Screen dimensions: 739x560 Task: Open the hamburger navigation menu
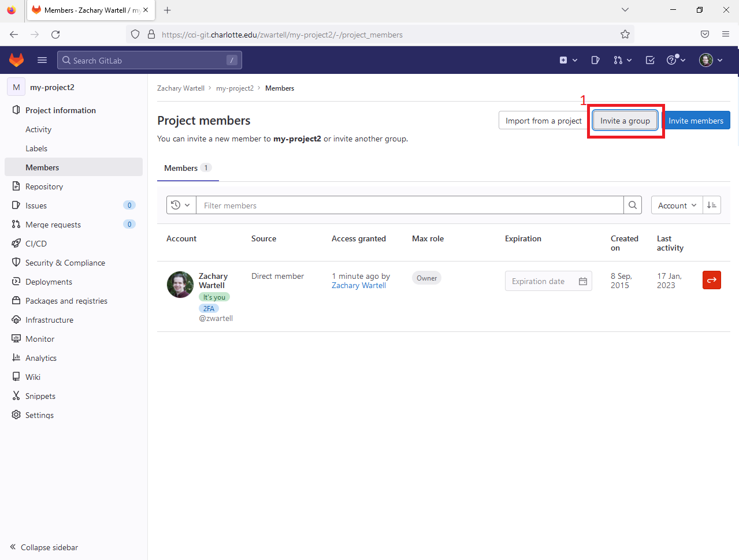(x=42, y=60)
